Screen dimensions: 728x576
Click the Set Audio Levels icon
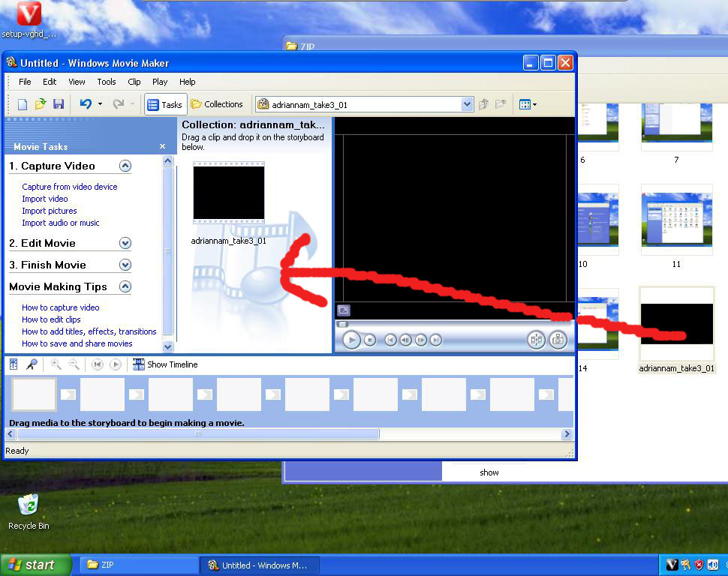tap(14, 364)
